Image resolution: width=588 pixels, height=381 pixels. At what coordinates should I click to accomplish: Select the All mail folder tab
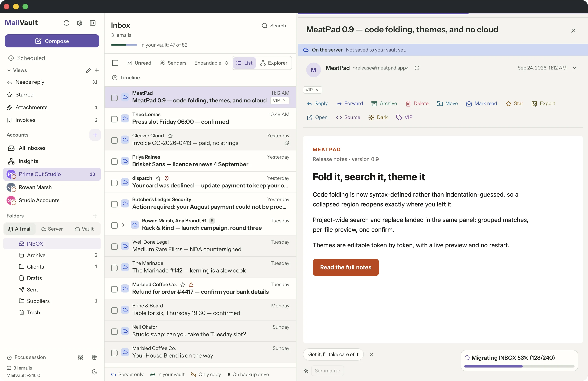point(20,229)
